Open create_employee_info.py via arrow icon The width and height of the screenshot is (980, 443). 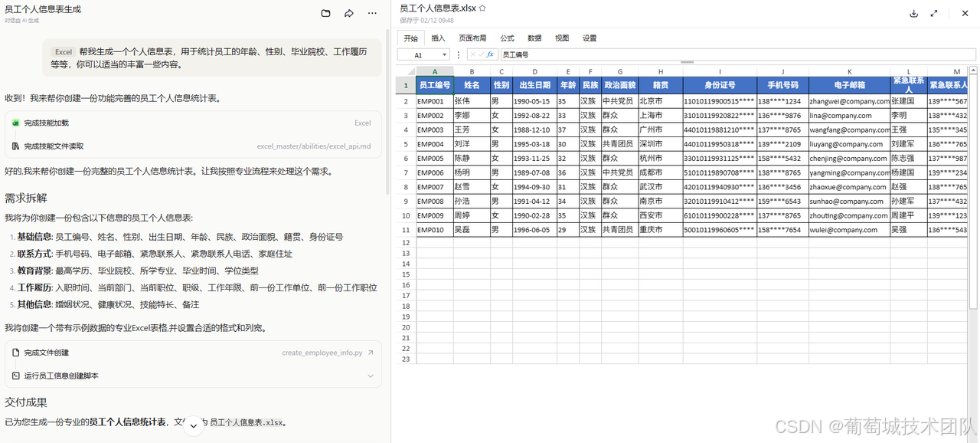(371, 353)
